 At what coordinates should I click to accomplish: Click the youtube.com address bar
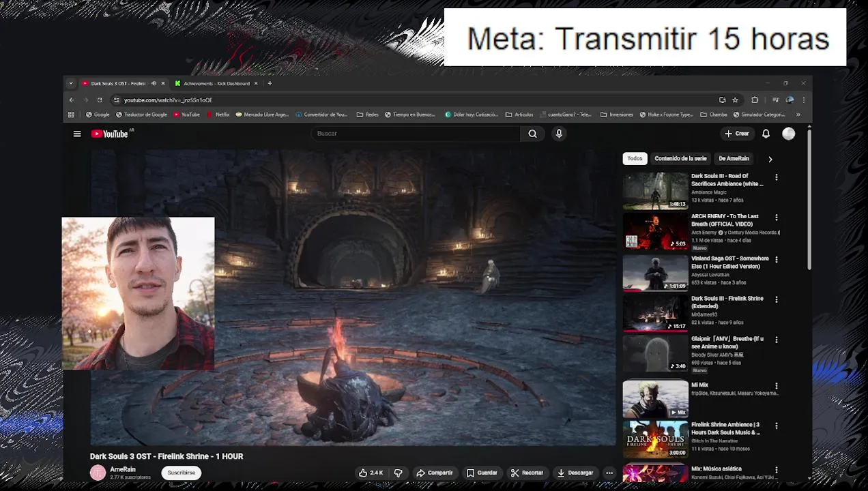pyautogui.click(x=416, y=100)
